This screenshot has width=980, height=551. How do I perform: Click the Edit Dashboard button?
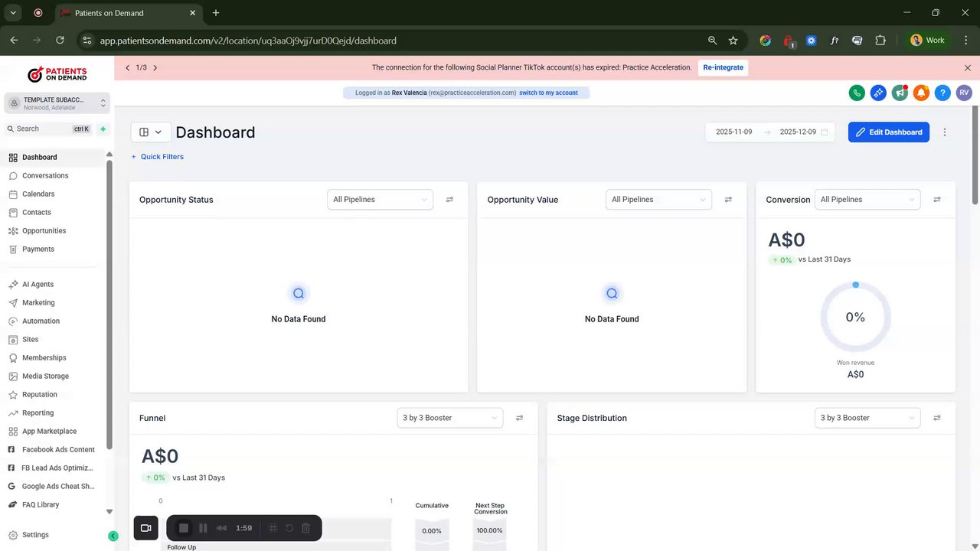click(x=889, y=132)
